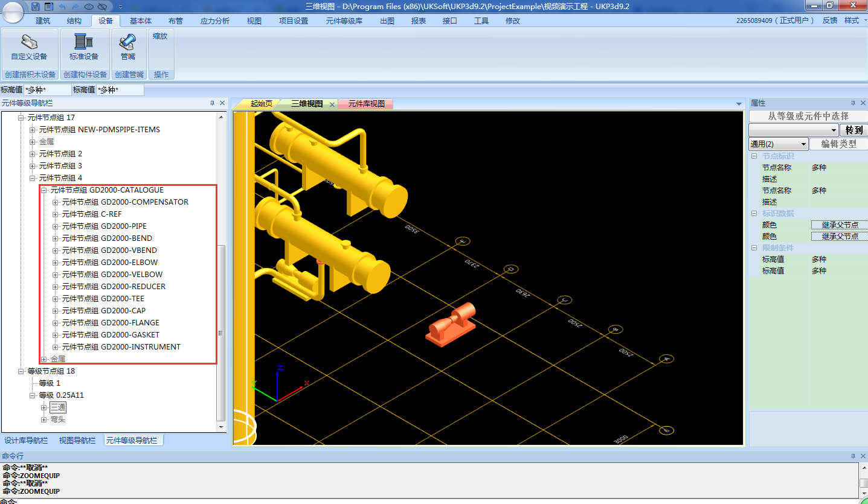Pin the 命令行 command line panel
This screenshot has width=868, height=504.
(853, 456)
